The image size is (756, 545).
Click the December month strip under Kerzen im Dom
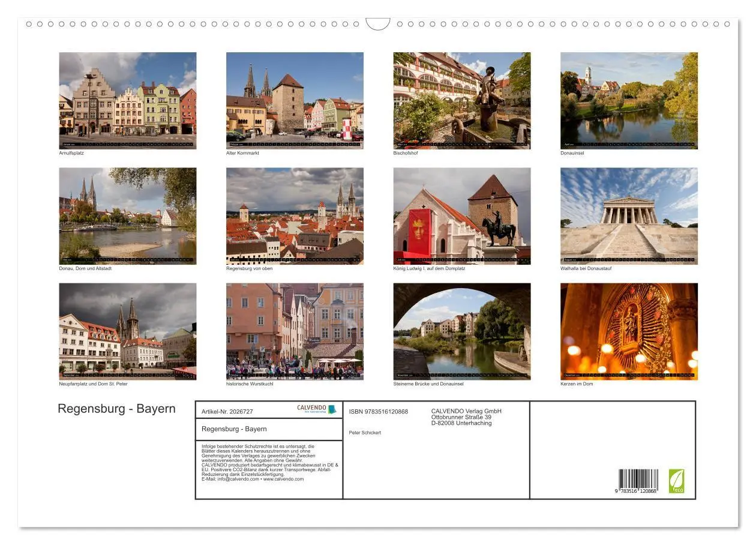(629, 375)
